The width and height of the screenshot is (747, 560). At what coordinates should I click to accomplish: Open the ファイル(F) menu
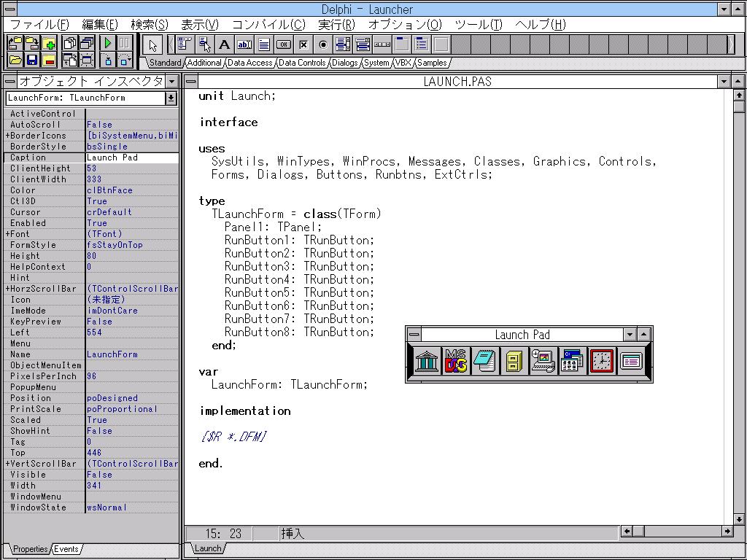tap(40, 25)
